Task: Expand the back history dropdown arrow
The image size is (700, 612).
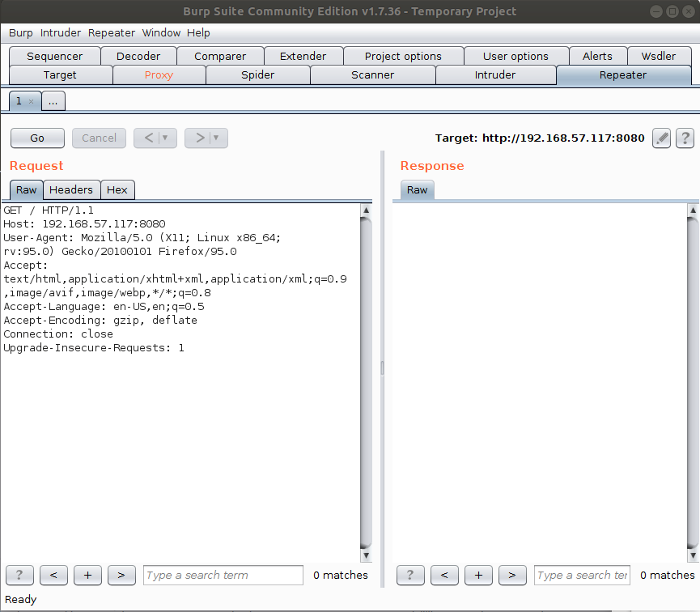Action: pyautogui.click(x=166, y=138)
